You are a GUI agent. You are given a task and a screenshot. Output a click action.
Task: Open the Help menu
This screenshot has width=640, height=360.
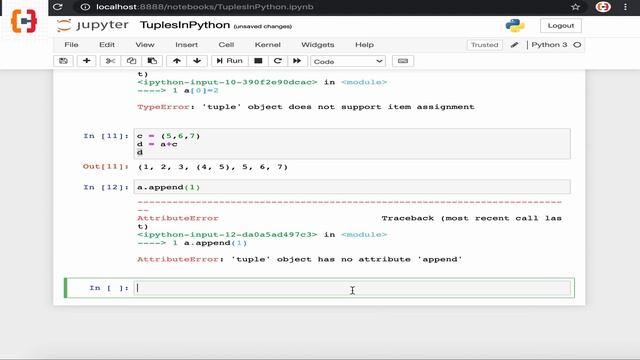[364, 44]
